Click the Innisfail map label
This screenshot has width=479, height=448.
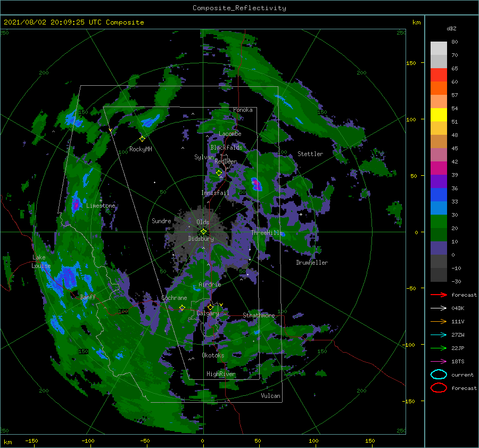[x=215, y=193]
